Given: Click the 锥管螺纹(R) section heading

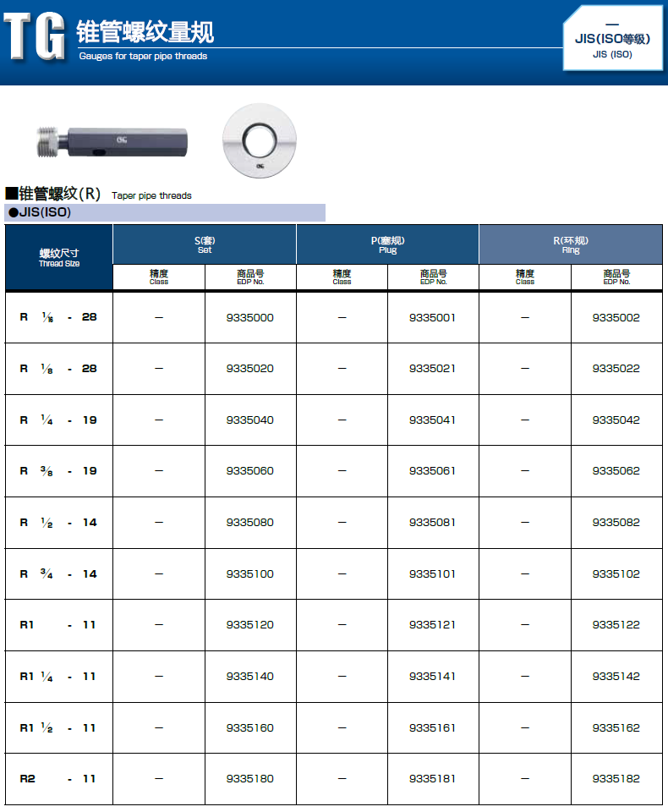Looking at the screenshot, I should [x=53, y=194].
